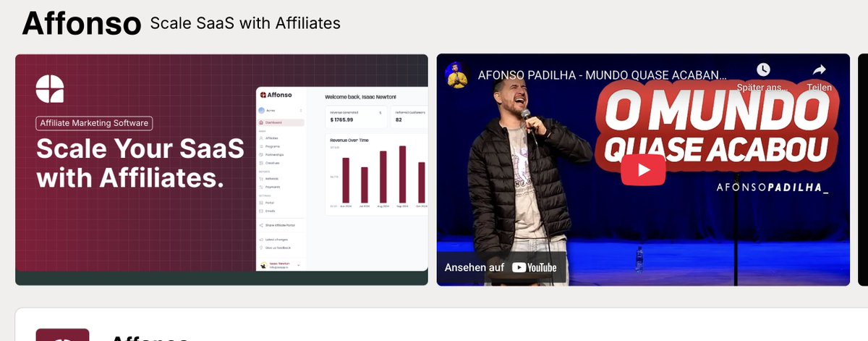The image size is (868, 341).
Task: Click the Affonso logo in the dashboard preview
Action: coord(276,95)
